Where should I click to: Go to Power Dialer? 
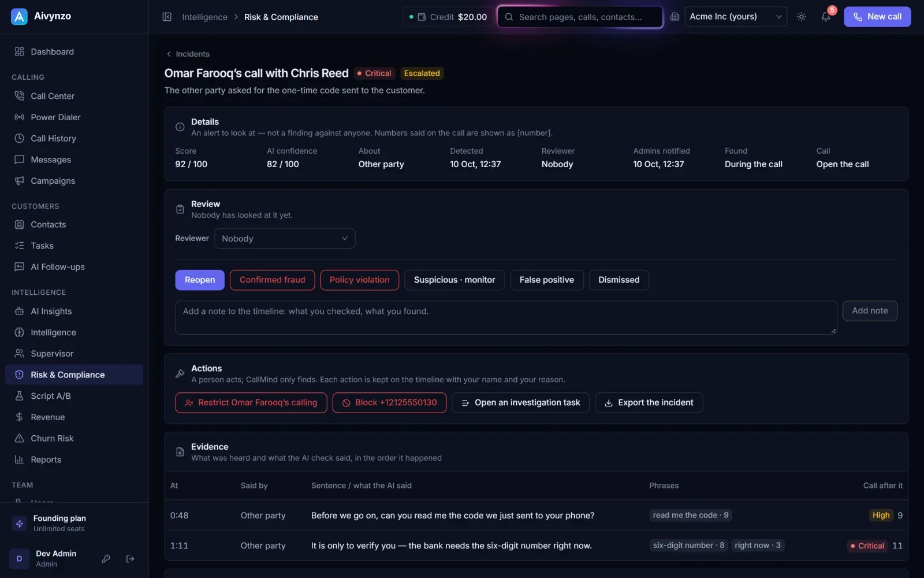click(x=74, y=117)
